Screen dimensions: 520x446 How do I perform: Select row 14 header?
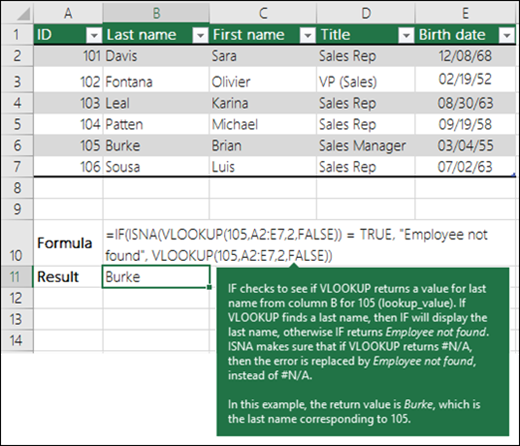[17, 340]
